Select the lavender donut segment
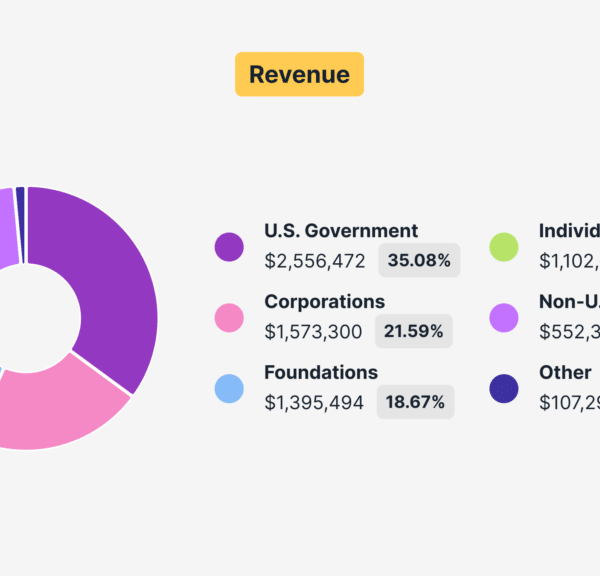The width and height of the screenshot is (600, 576). 6,228
